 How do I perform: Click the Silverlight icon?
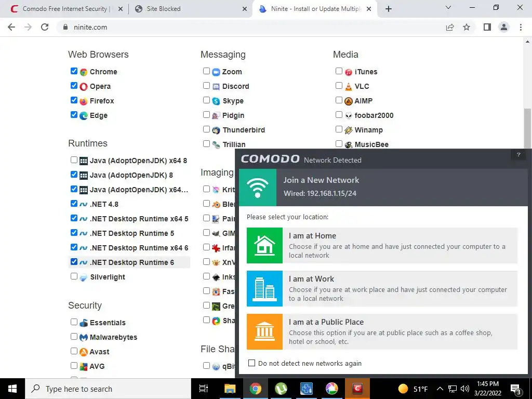point(84,277)
